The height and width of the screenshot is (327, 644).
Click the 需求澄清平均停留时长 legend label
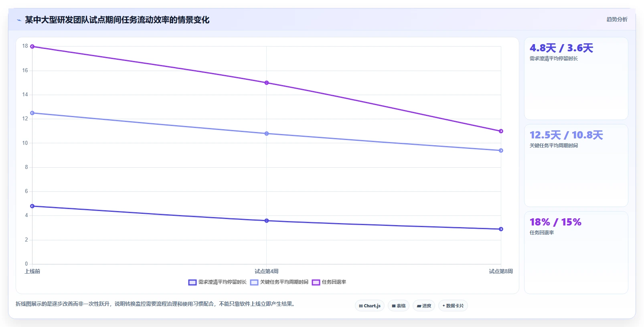223,282
